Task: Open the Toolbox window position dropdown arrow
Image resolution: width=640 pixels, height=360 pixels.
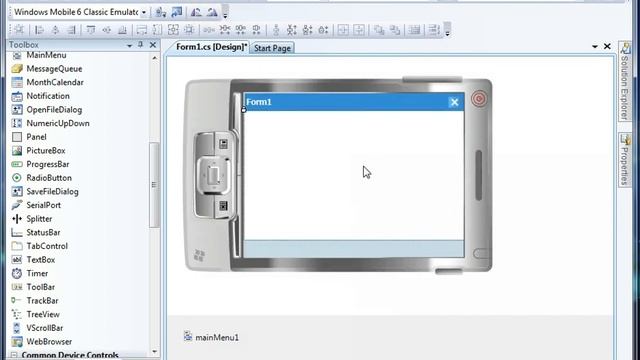Action: (129, 45)
